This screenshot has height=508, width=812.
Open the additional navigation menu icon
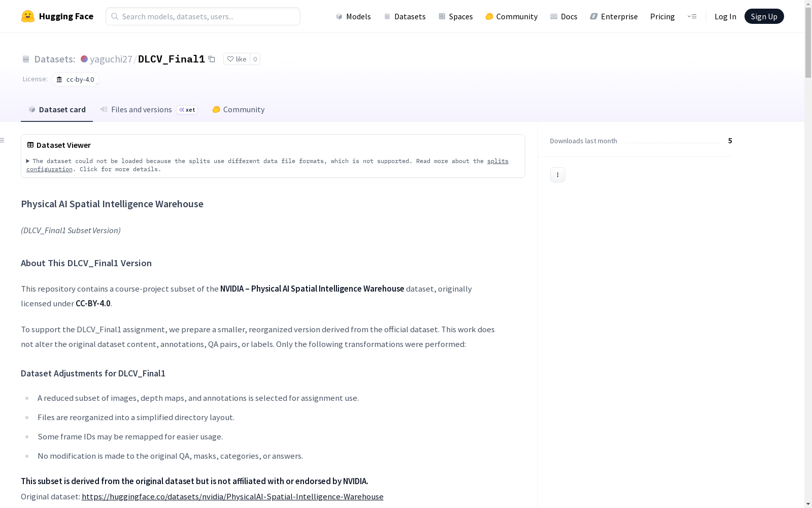point(692,16)
